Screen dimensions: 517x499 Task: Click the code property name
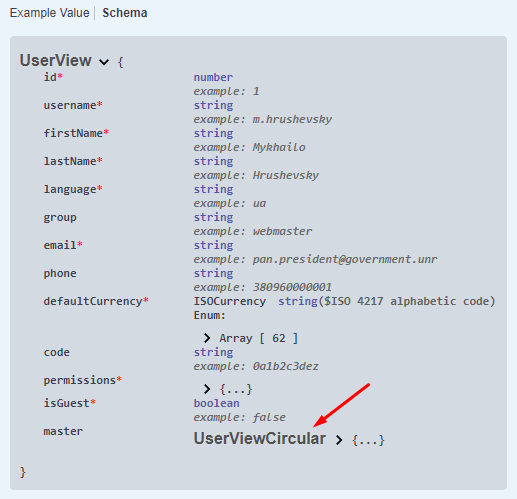57,352
